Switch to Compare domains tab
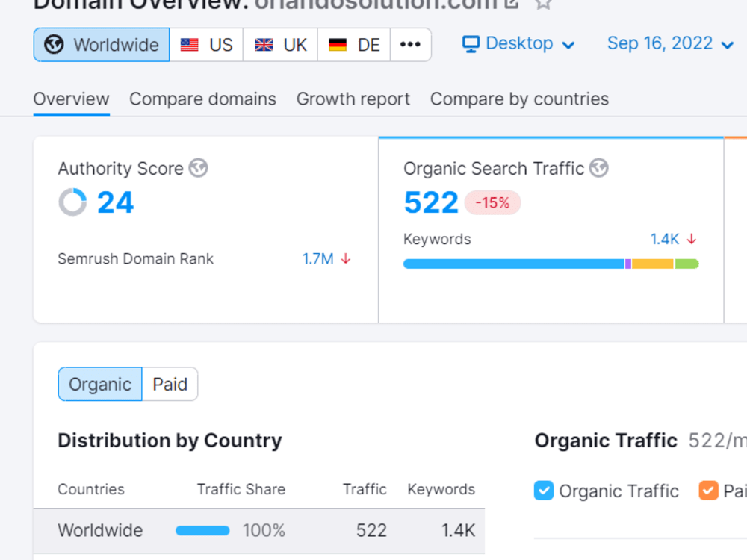 click(203, 99)
